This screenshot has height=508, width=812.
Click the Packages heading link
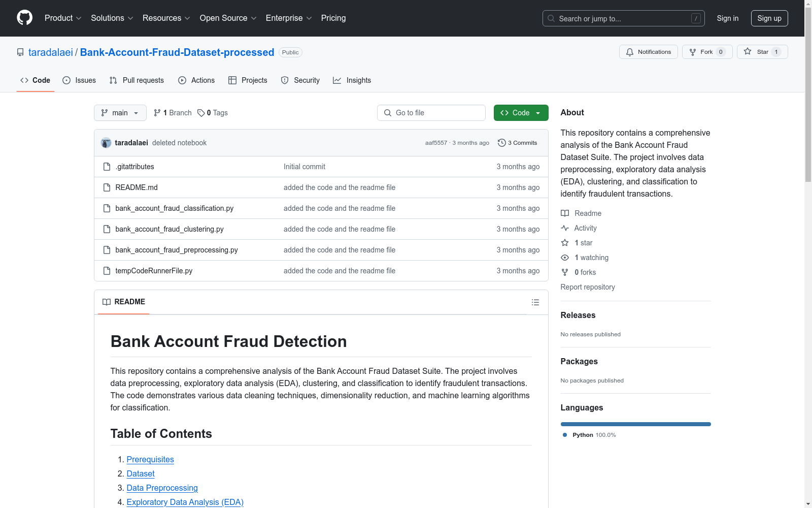(x=579, y=361)
